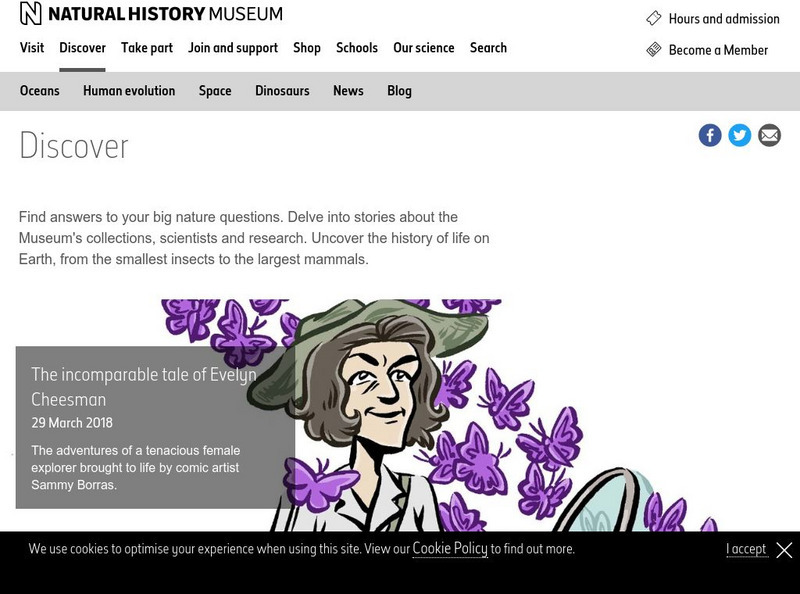Go to the Shop section
The image size is (800, 594).
coord(307,47)
